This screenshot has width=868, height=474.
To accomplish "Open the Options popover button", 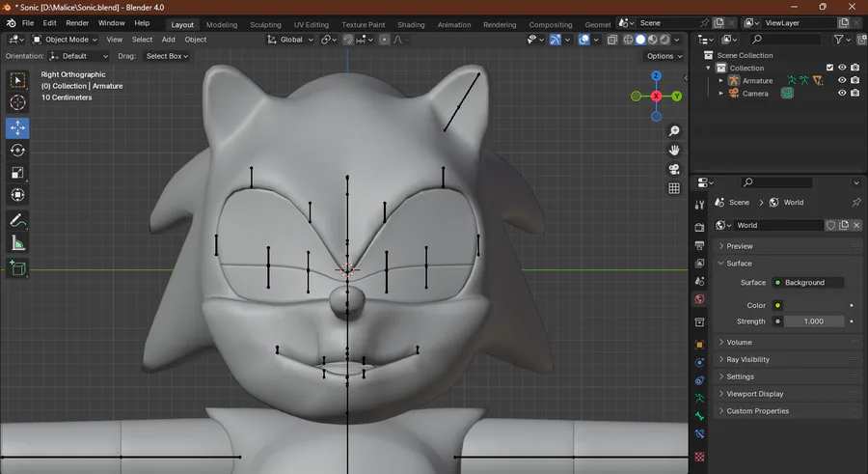I will click(665, 56).
